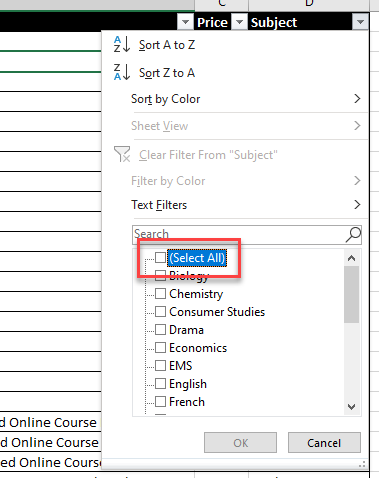Tick the EMS checkbox
379x478 pixels.
[x=160, y=366]
